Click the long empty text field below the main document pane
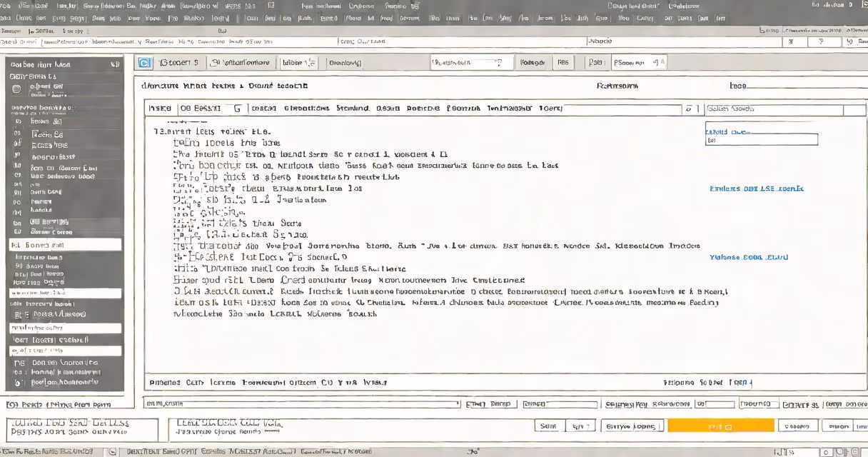 coord(302,404)
